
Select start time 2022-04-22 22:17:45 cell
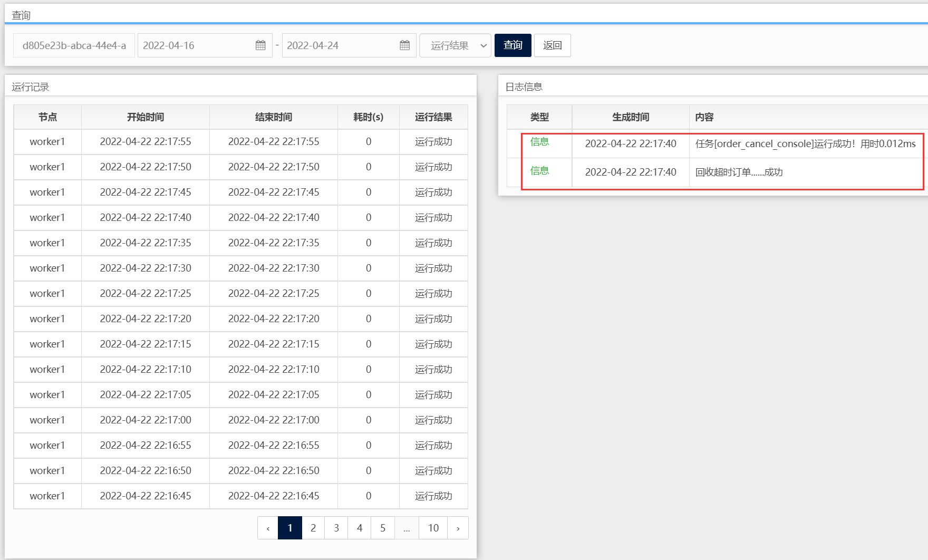(x=146, y=192)
